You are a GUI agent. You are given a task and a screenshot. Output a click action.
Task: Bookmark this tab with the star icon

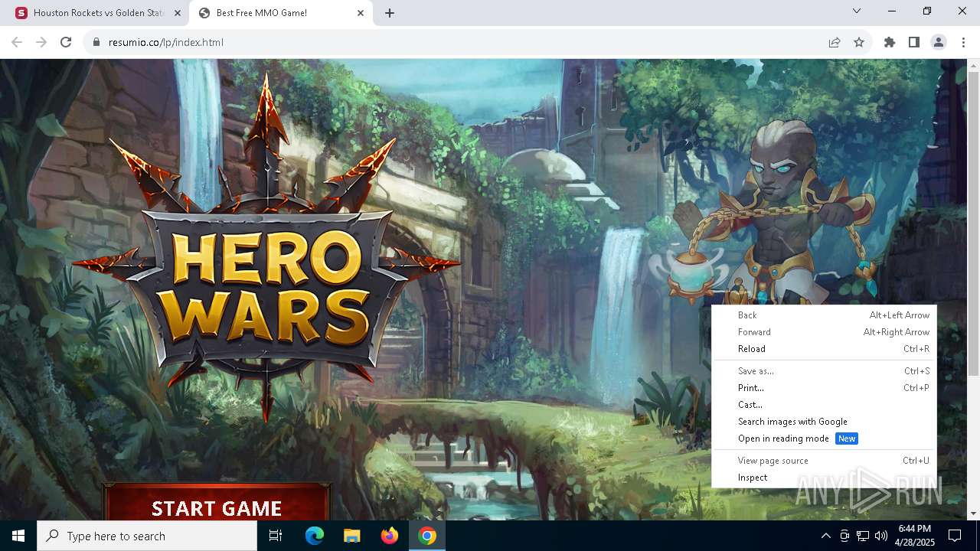pyautogui.click(x=859, y=42)
